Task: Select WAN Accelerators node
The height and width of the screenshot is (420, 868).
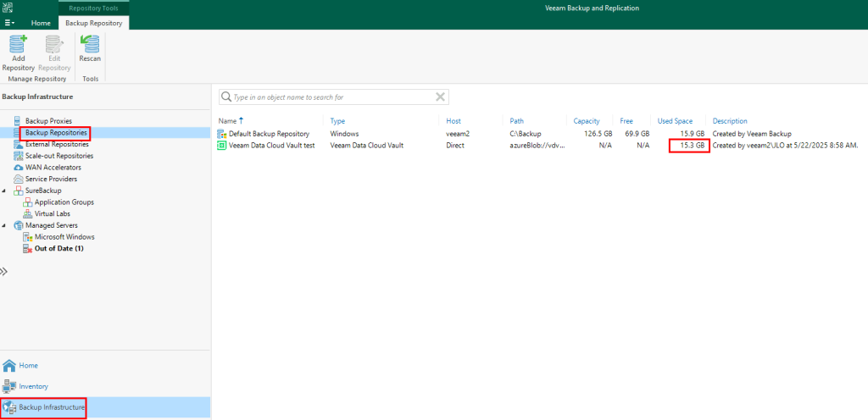Action: 53,168
